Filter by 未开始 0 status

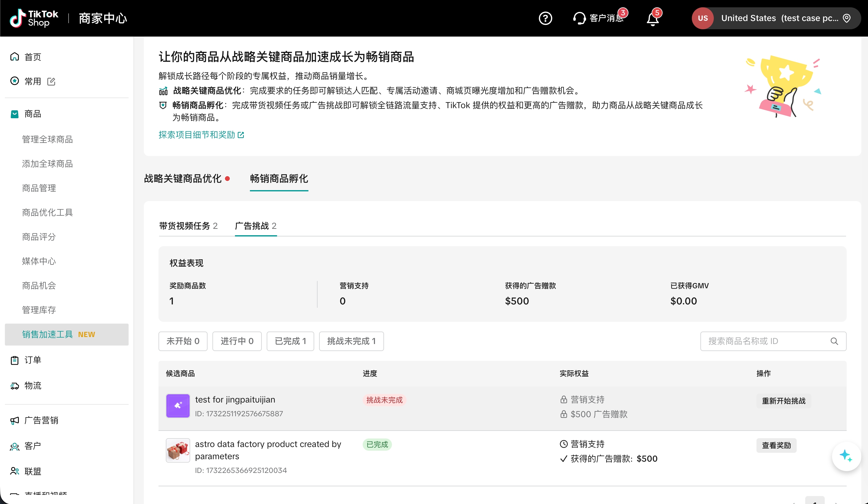click(x=183, y=341)
